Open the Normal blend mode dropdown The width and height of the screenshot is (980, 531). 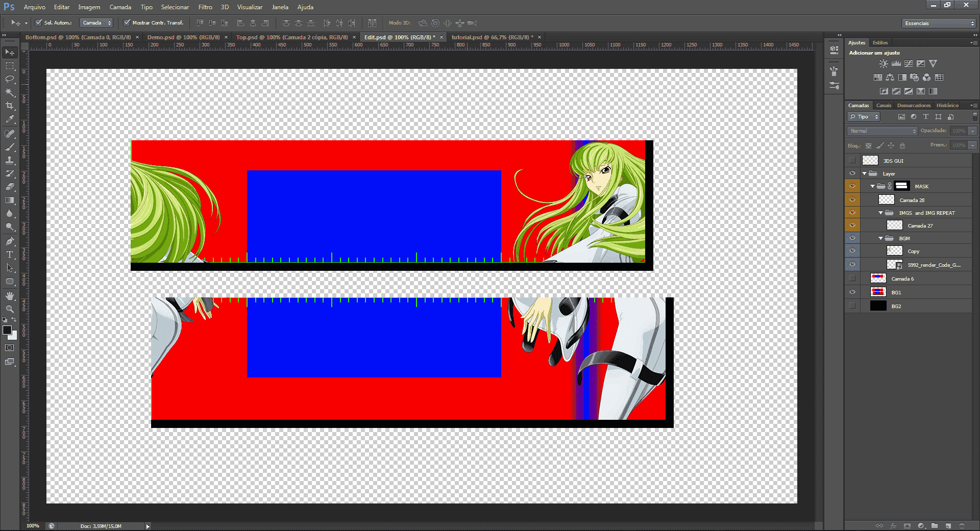882,131
